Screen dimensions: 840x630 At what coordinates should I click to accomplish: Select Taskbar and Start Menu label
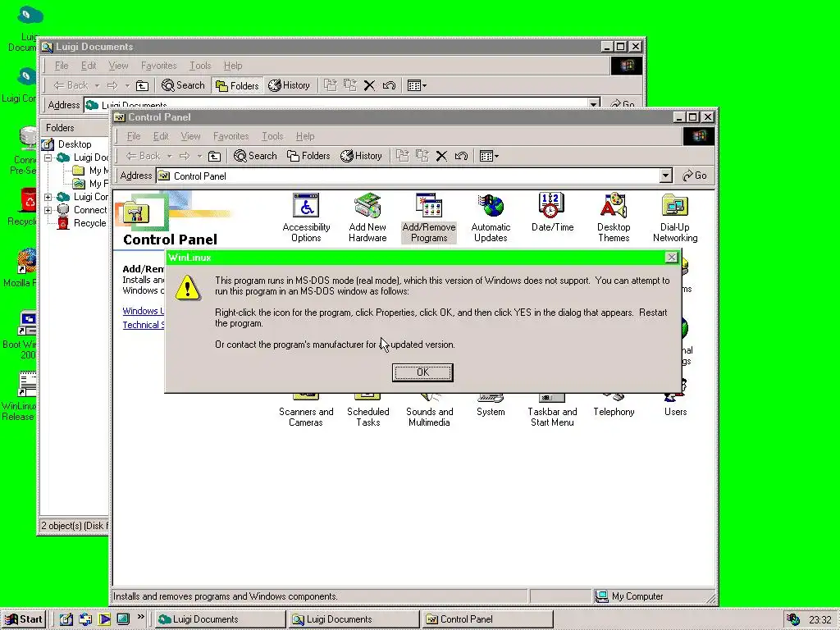[552, 417]
